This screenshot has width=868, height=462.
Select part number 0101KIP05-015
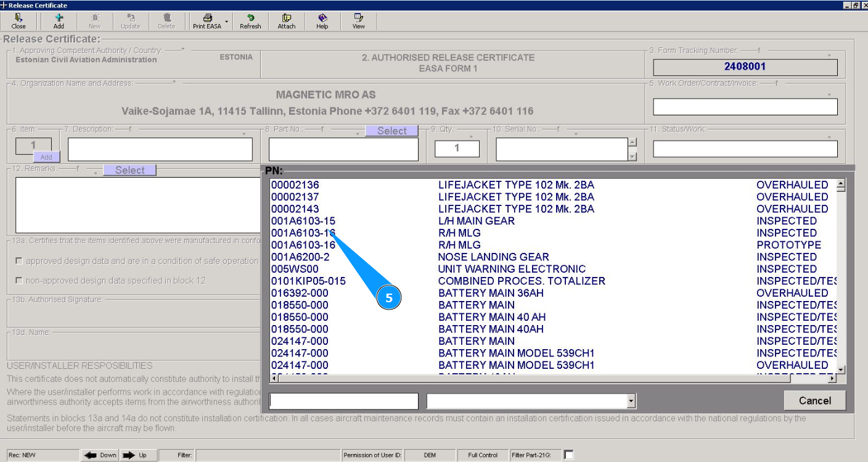[x=308, y=281]
